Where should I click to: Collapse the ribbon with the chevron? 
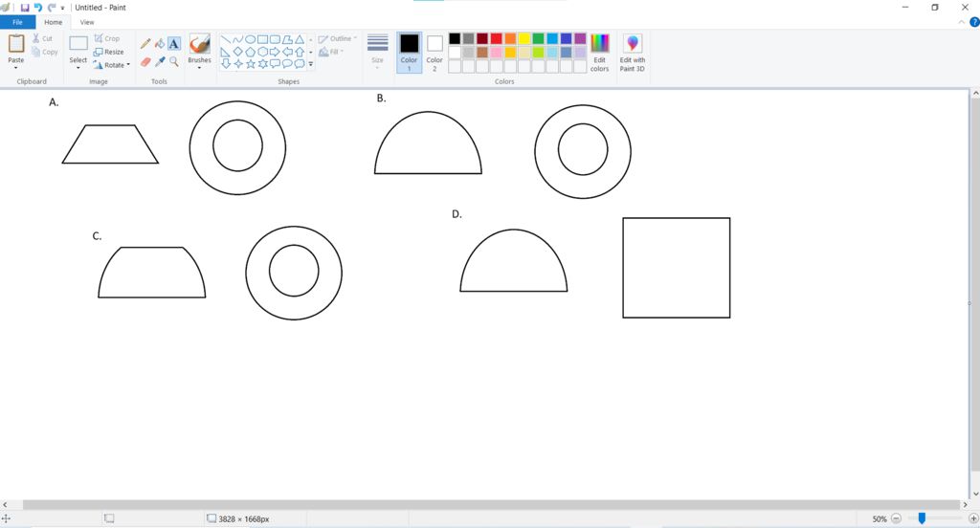click(x=961, y=23)
